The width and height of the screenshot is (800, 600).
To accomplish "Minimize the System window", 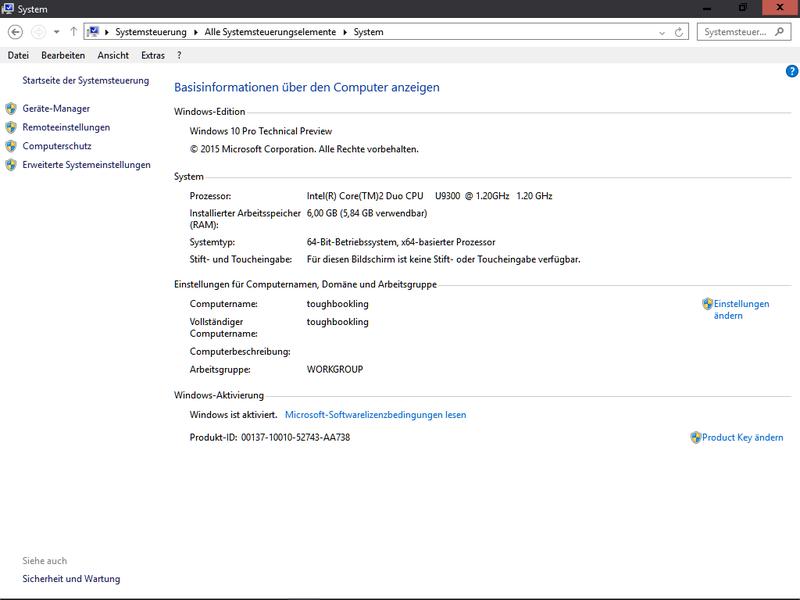I will point(707,8).
